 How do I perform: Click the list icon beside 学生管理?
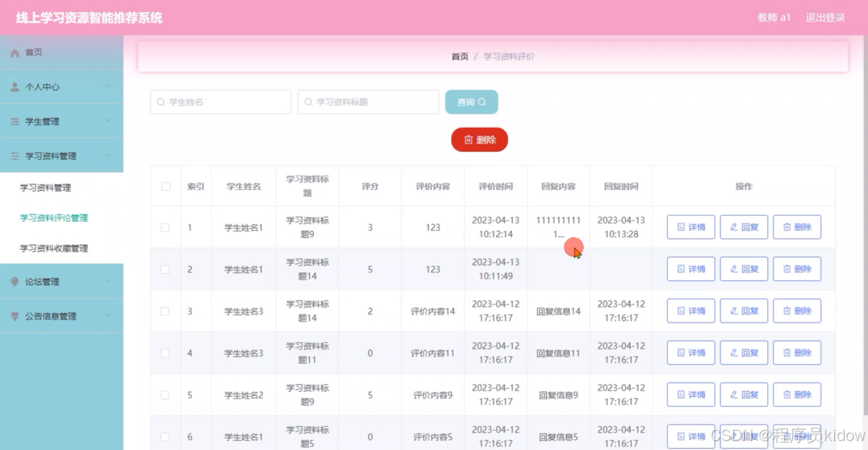pyautogui.click(x=15, y=122)
